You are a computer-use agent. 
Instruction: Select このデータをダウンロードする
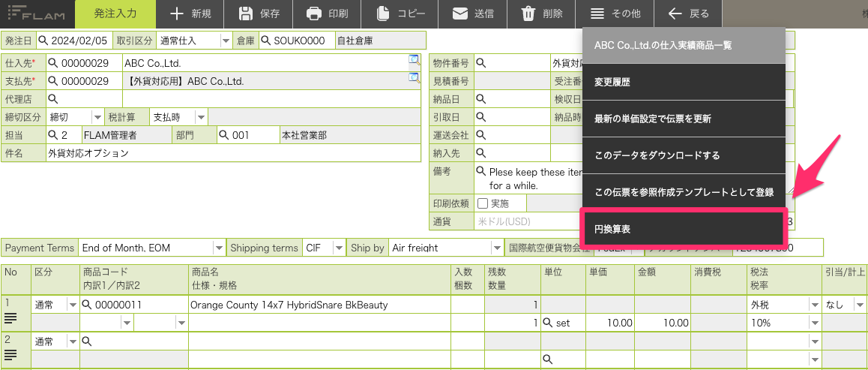(684, 155)
